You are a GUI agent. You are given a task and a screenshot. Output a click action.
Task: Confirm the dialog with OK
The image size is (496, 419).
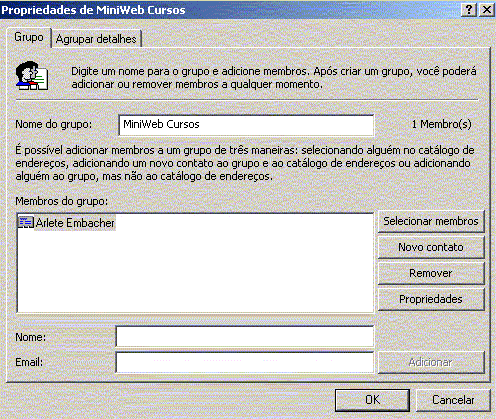pos(372,400)
